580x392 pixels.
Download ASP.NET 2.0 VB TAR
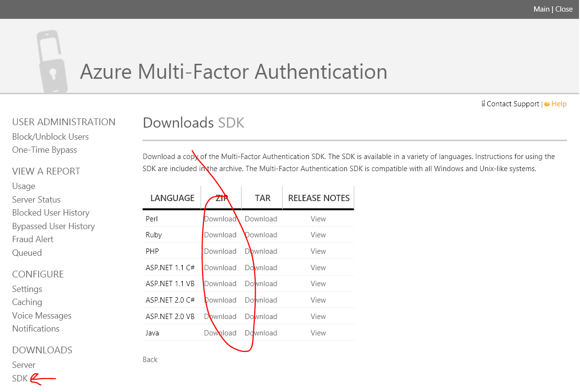pos(261,317)
